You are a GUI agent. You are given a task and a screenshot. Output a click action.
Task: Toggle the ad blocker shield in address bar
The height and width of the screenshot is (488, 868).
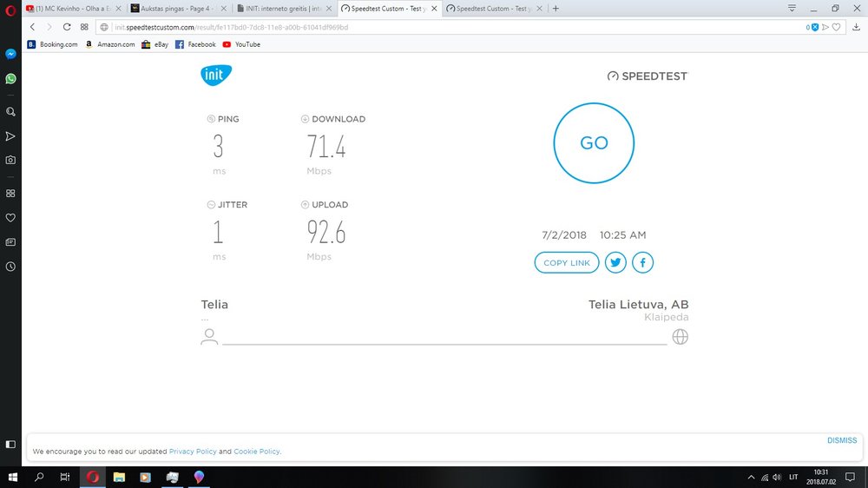pos(814,27)
